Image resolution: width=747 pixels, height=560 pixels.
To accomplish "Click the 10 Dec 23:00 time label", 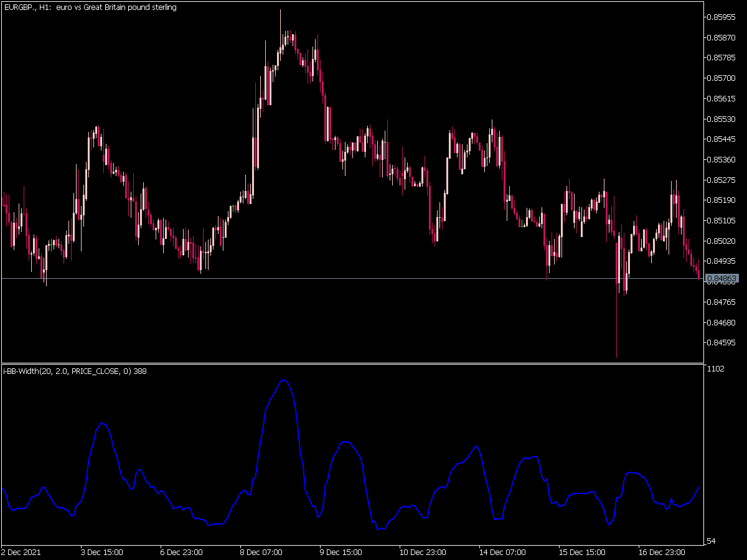I will pos(423,552).
